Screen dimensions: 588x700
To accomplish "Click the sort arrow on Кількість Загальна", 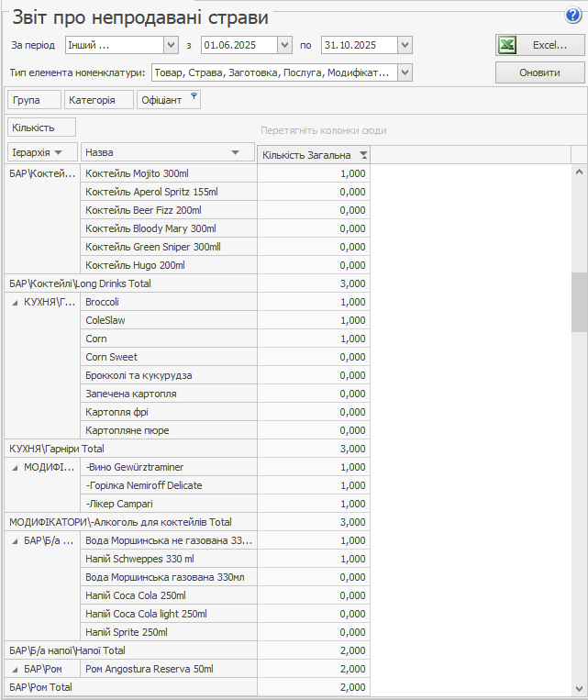I will tap(363, 155).
